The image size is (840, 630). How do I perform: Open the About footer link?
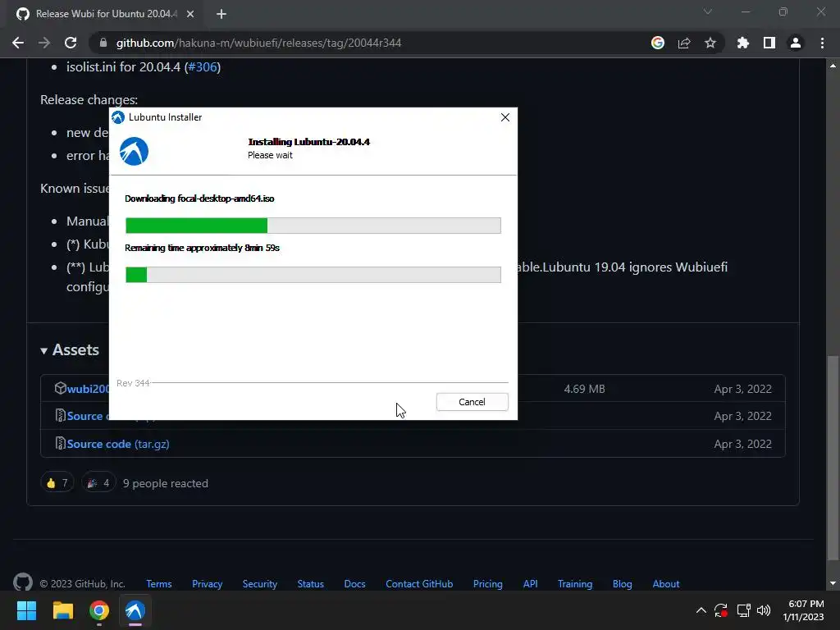[666, 584]
